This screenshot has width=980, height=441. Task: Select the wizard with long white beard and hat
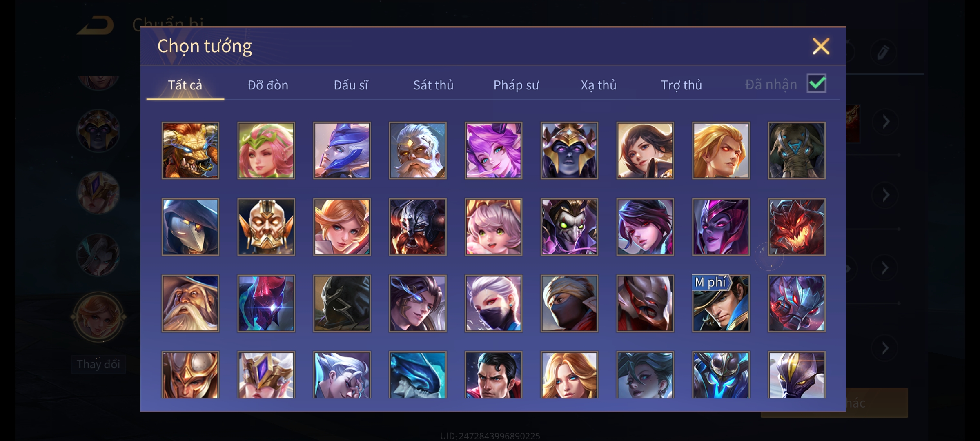(x=190, y=303)
